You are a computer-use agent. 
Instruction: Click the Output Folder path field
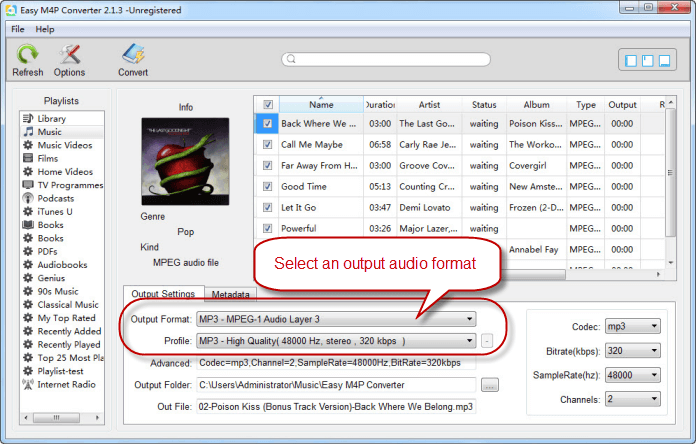(x=336, y=385)
